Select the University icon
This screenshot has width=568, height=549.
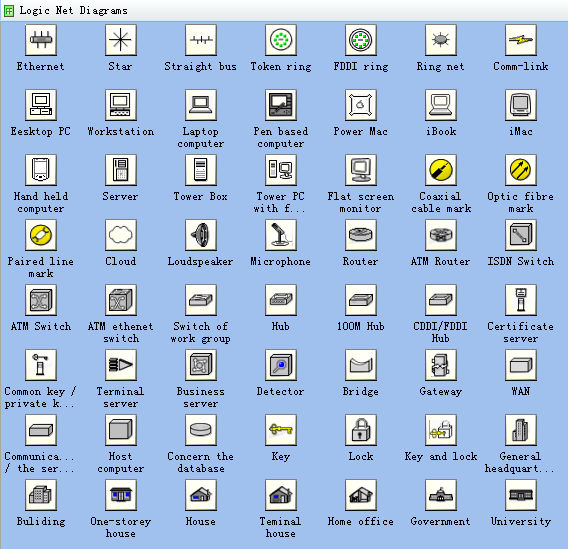pyautogui.click(x=521, y=495)
